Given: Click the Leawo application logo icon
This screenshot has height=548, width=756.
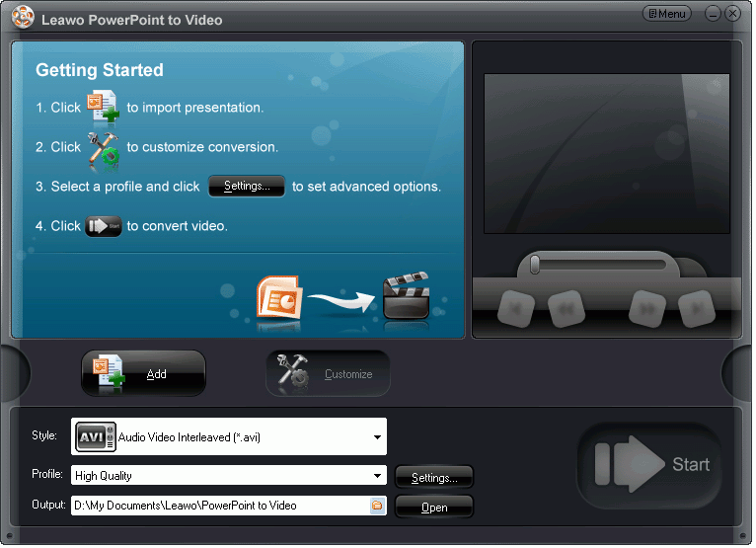Looking at the screenshot, I should [x=23, y=18].
